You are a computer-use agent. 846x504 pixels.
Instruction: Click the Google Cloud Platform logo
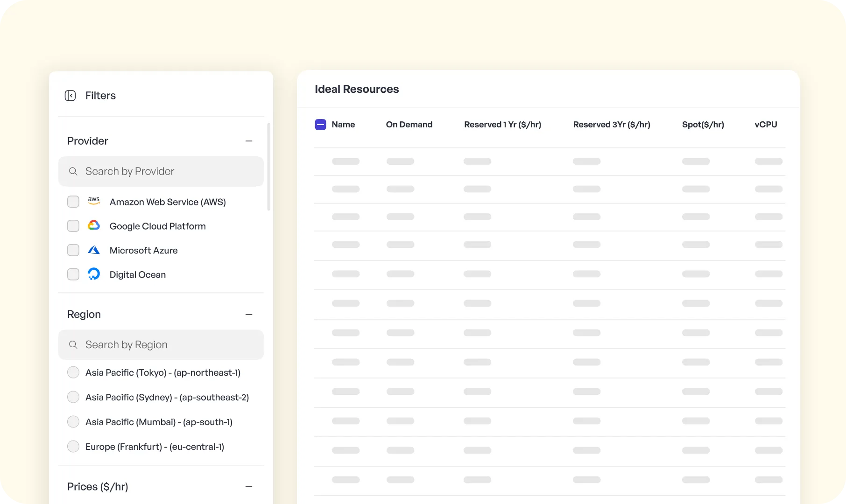94,225
